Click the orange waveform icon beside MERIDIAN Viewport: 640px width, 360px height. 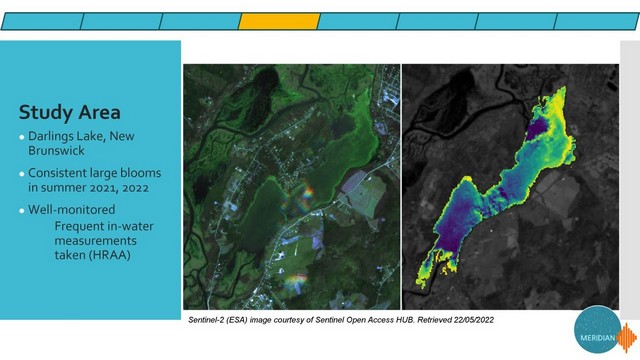pyautogui.click(x=627, y=338)
